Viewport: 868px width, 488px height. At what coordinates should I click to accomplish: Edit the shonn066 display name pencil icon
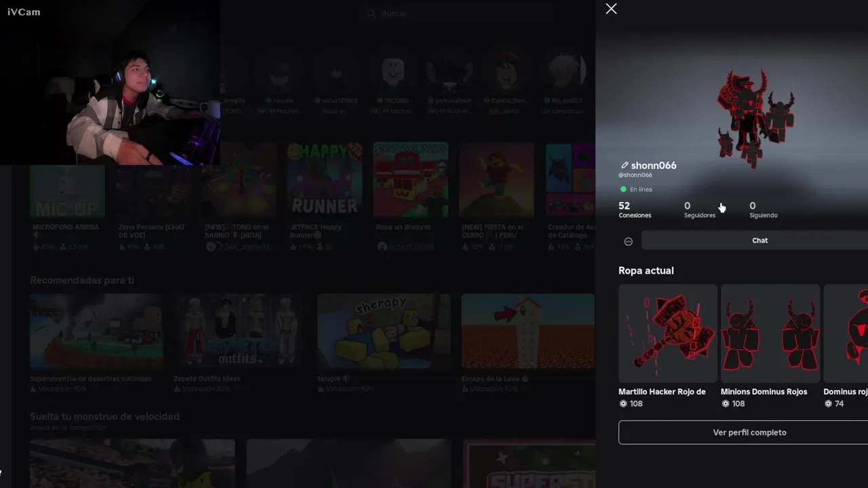pos(625,165)
